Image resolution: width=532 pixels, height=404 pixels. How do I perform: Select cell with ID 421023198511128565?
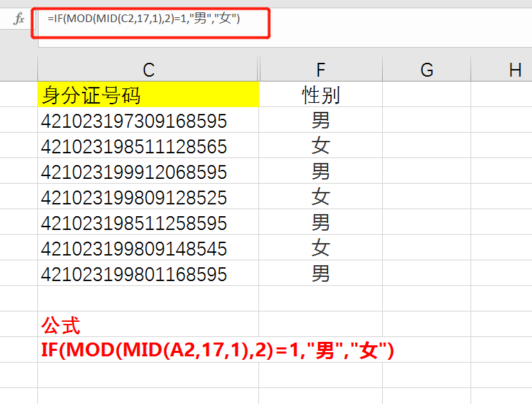click(149, 145)
